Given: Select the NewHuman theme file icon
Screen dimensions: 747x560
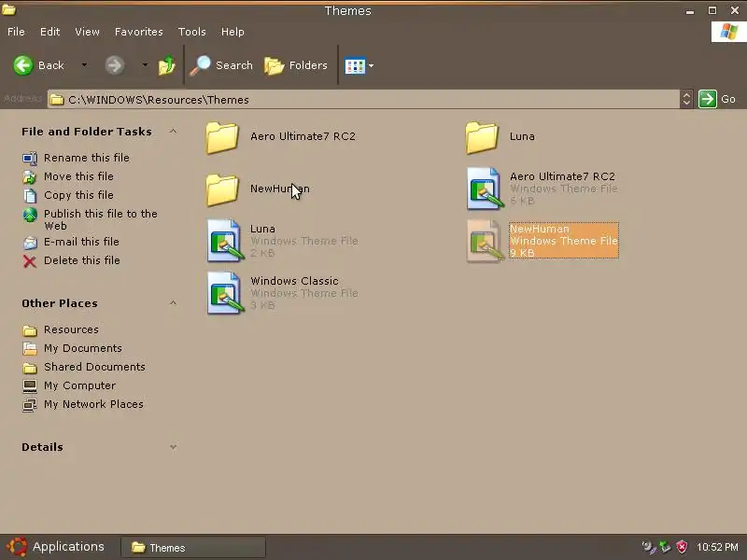Looking at the screenshot, I should (485, 241).
